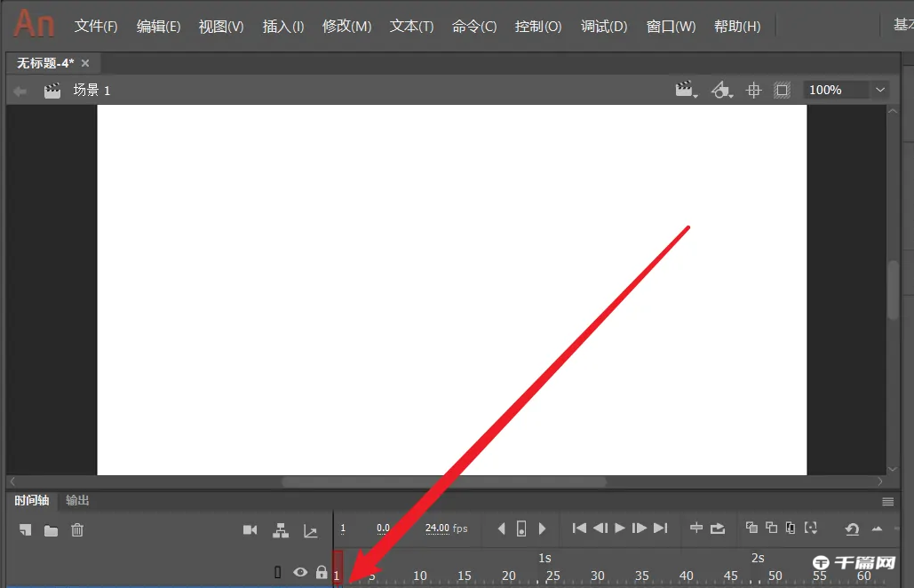This screenshot has height=588, width=914.
Task: Switch to the 输出 tab
Action: pos(76,500)
